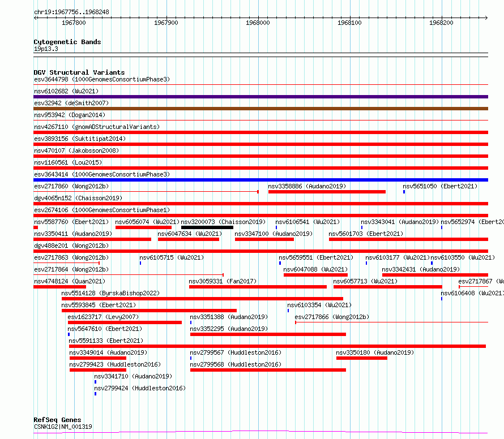This screenshot has height=439, width=504.
Task: Click the nsv2799568 (Huddleston2016) red bar
Action: pyautogui.click(x=268, y=370)
